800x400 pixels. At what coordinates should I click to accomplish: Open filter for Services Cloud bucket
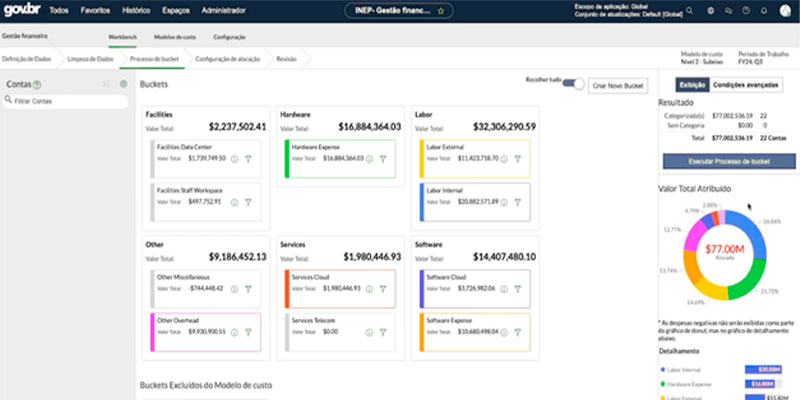[383, 289]
